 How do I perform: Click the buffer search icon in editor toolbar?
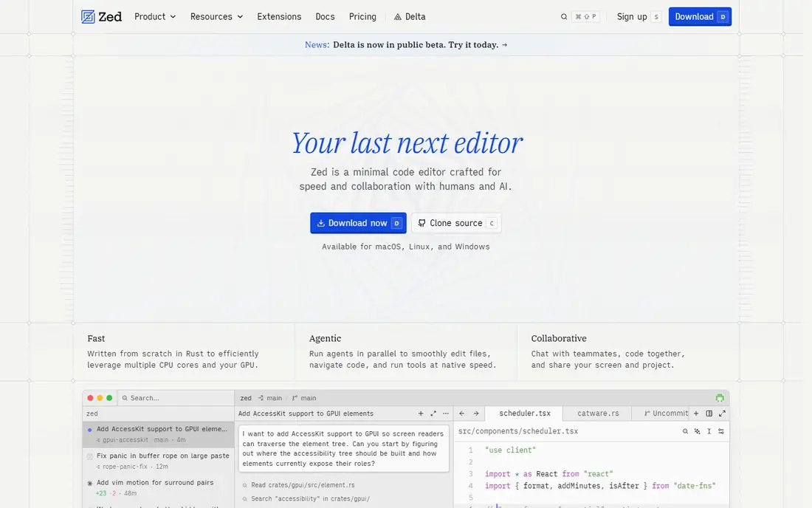[x=685, y=431]
